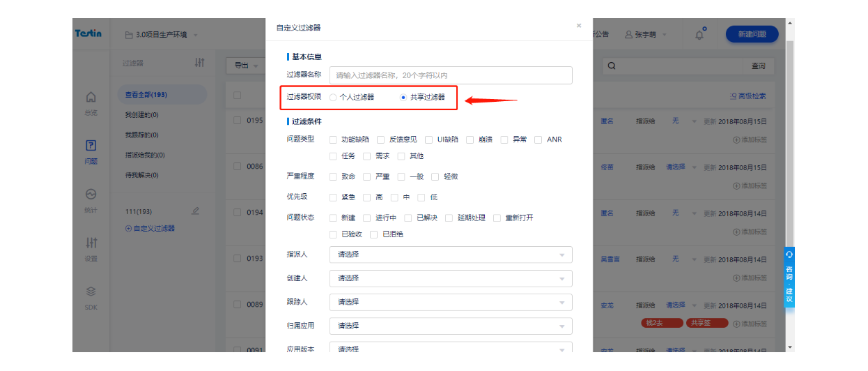This screenshot has height=371, width=868.
Task: Click the 共享签 red tag
Action: (x=707, y=323)
